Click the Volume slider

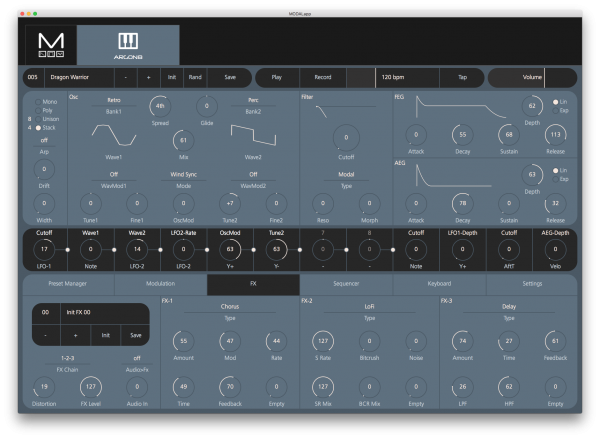532,77
